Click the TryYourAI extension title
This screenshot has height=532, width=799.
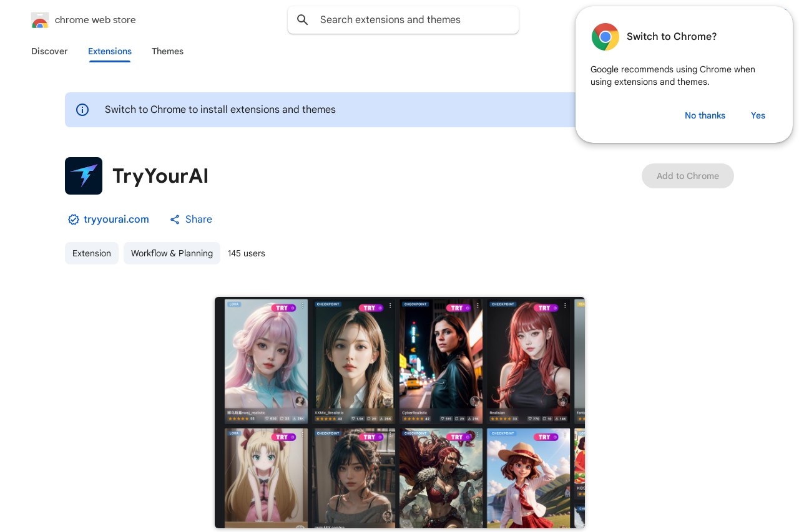pyautogui.click(x=160, y=176)
